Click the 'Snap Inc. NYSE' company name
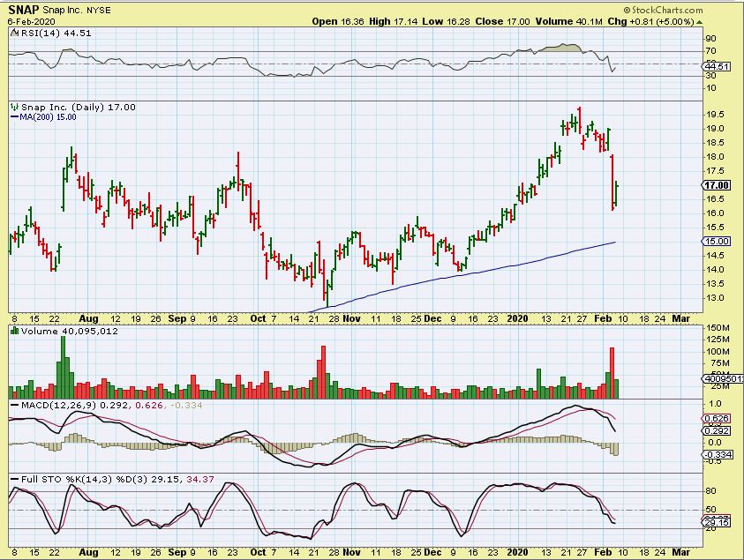This screenshot has width=744, height=560. [77, 11]
